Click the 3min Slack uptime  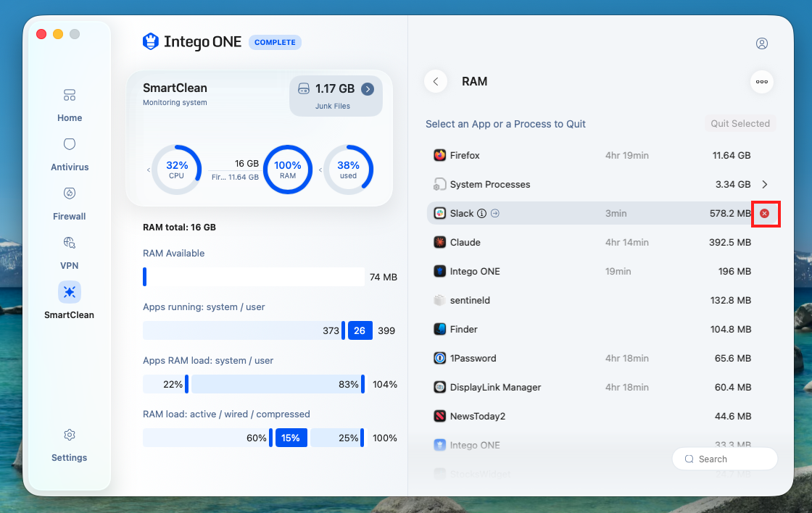616,213
